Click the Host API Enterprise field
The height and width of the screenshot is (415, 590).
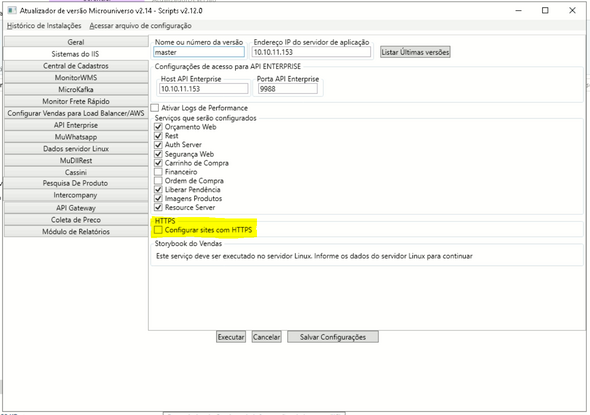tap(204, 89)
